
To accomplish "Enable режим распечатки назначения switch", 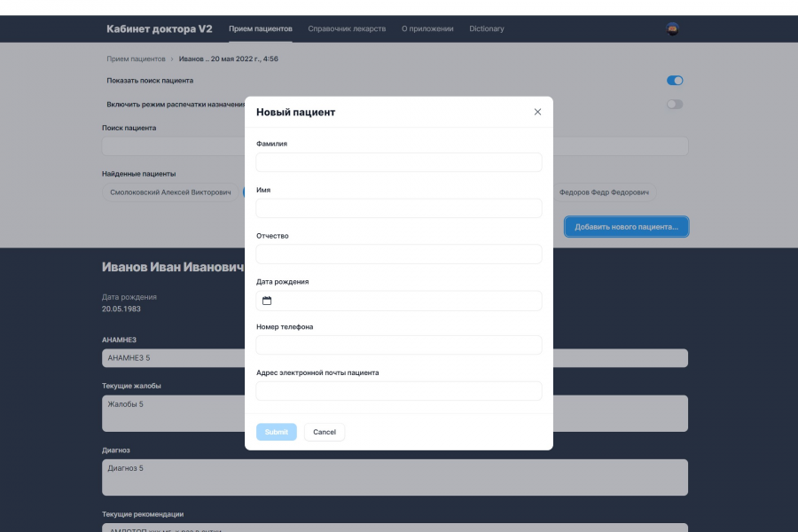I will (675, 105).
